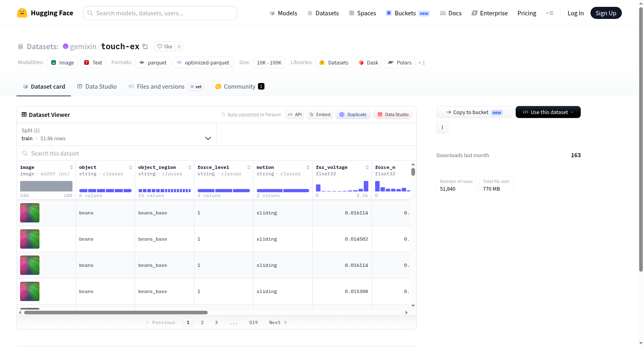Screen dimensions: 644x347
Task: Go to Datasets in the navigation
Action: tap(323, 13)
